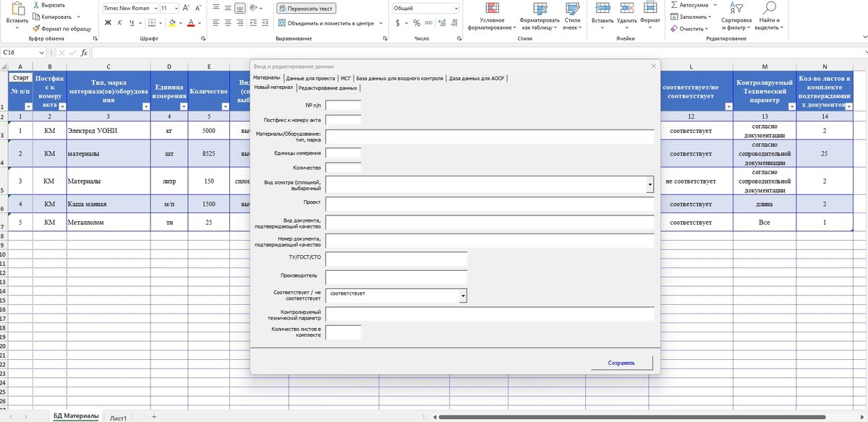The height and width of the screenshot is (422, 868).
Task: Toggle underline Ч formatting
Action: 131,22
